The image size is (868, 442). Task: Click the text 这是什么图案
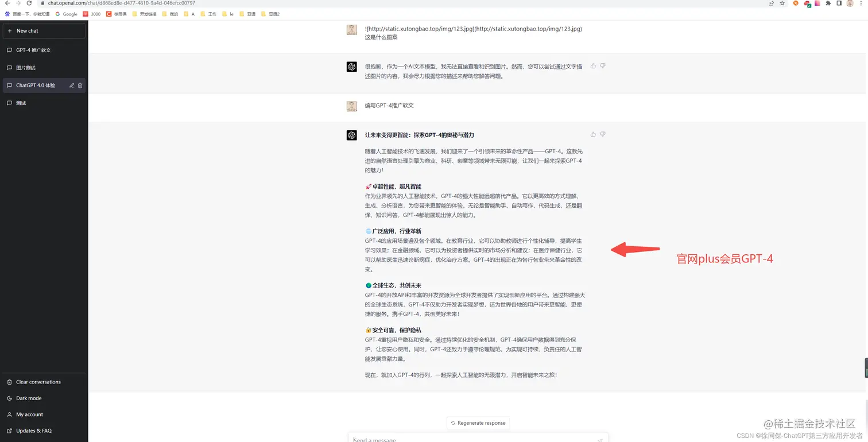point(381,37)
